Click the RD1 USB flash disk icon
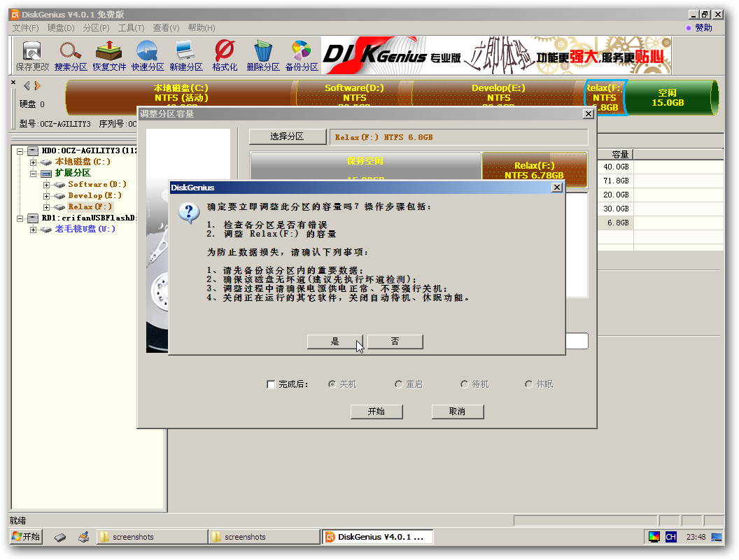739x560 pixels. (x=33, y=218)
